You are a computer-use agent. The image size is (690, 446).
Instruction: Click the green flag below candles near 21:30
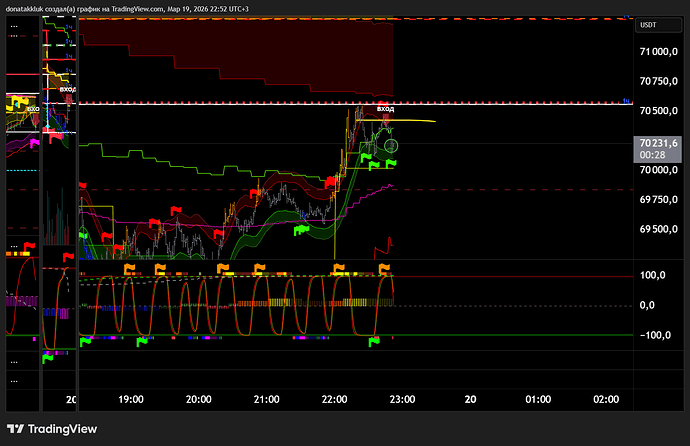(x=300, y=230)
